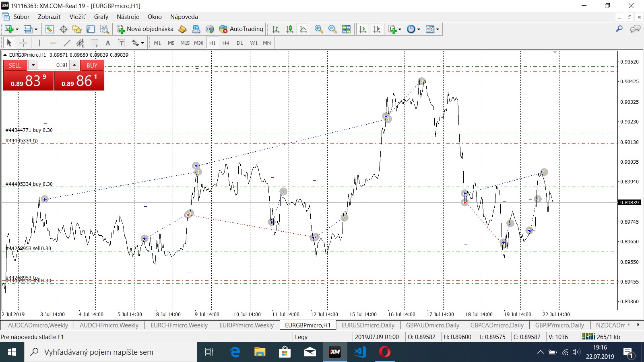Switch to candlestick chart display
Viewport: 644px width, 362px height.
pyautogui.click(x=289, y=29)
